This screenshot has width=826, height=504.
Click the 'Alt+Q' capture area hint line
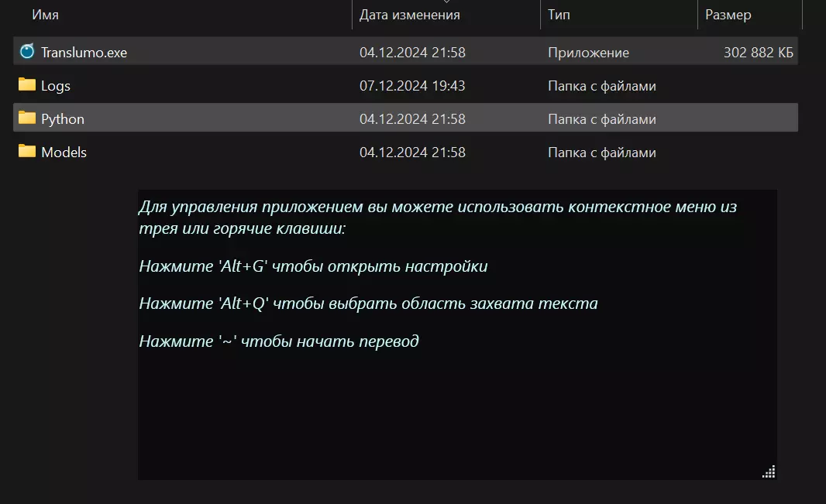point(368,303)
